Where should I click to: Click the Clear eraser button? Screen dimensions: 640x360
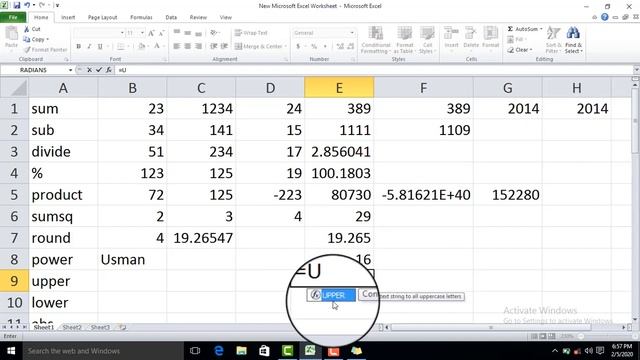tap(519, 50)
